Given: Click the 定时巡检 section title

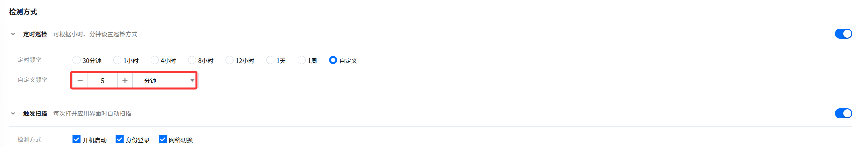Looking at the screenshot, I should pyautogui.click(x=35, y=34).
